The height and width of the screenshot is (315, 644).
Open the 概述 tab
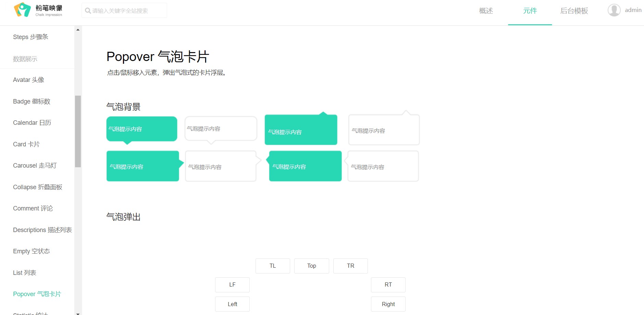tap(486, 11)
